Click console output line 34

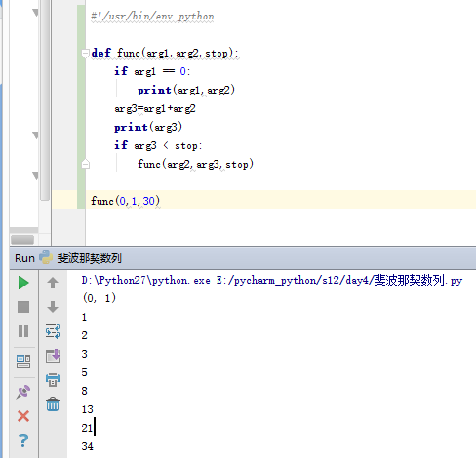pos(87,446)
